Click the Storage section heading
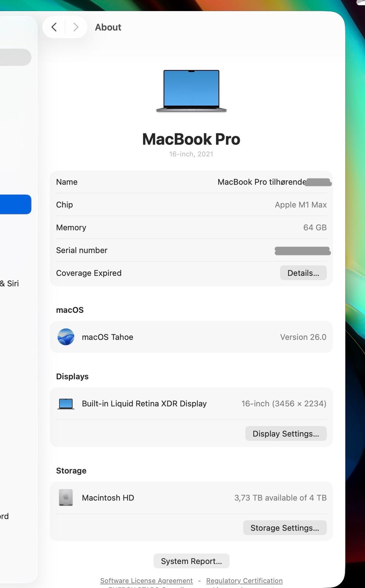Screen dimensions: 365x588 (x=71, y=470)
